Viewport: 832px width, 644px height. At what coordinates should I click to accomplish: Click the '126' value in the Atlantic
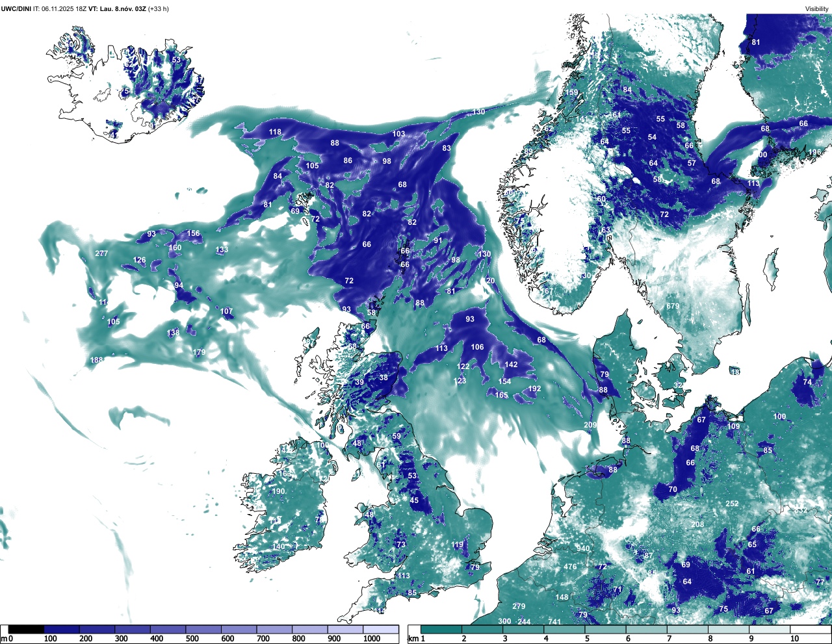[140, 260]
